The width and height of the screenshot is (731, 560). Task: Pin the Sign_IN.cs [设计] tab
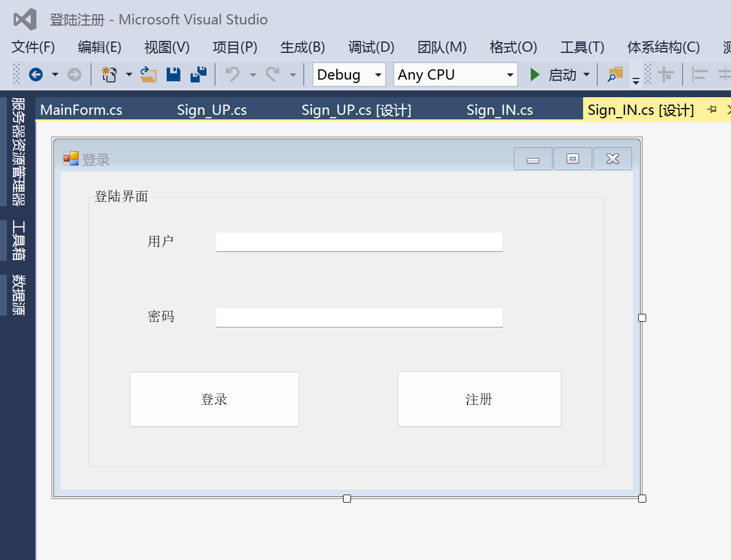pyautogui.click(x=712, y=109)
